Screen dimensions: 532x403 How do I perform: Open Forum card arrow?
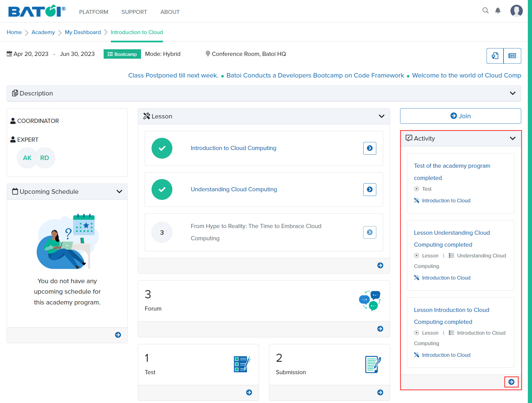[x=380, y=329]
